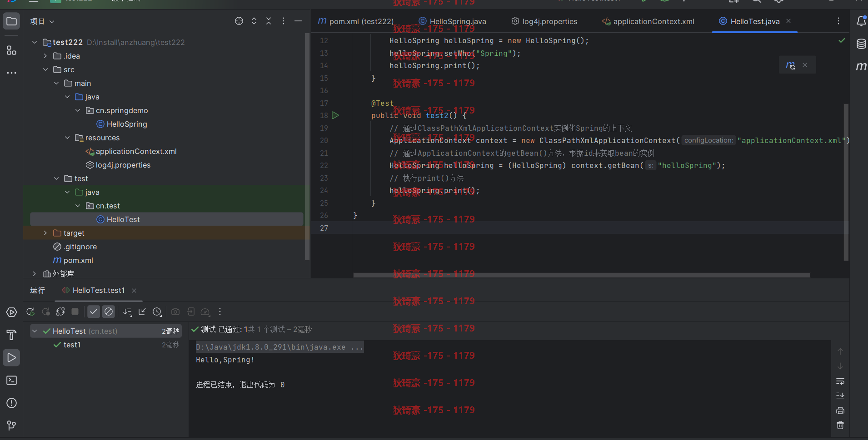Collapse the src folder

click(x=45, y=69)
